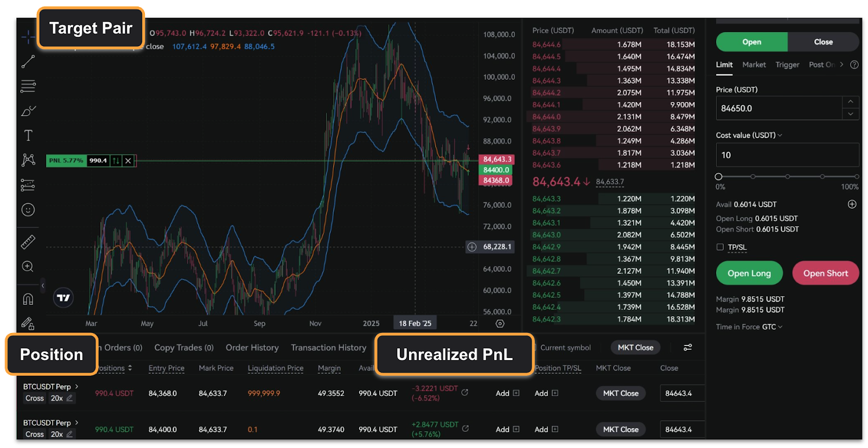
Task: Switch to the Order History tab
Action: [252, 348]
